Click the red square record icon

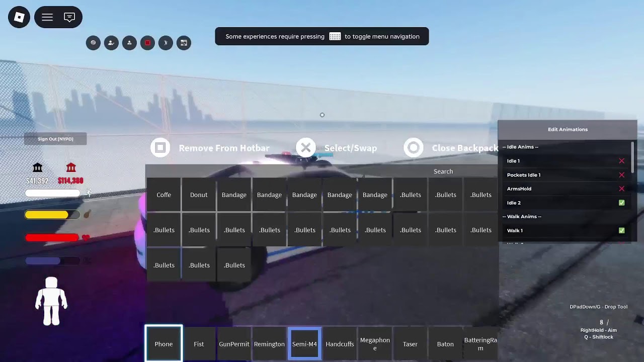coord(147,43)
